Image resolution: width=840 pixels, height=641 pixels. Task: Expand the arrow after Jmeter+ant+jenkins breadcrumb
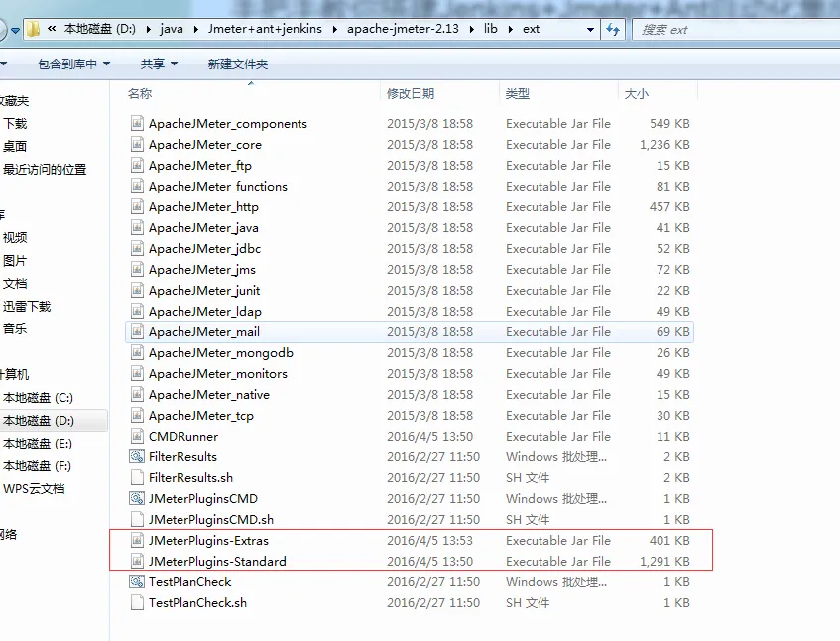[335, 29]
